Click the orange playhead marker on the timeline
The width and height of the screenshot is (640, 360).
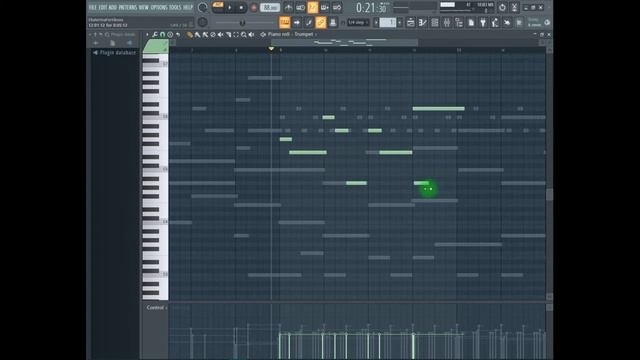pyautogui.click(x=271, y=49)
